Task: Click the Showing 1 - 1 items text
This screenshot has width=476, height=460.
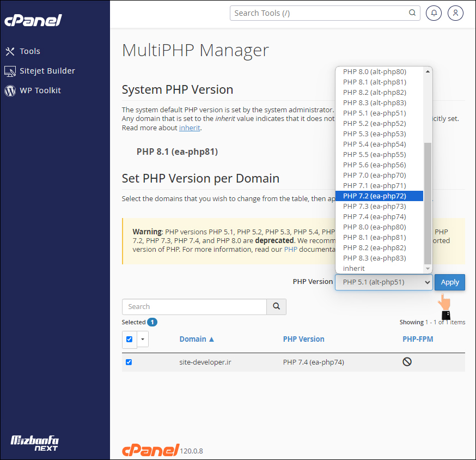Action: pos(432,322)
